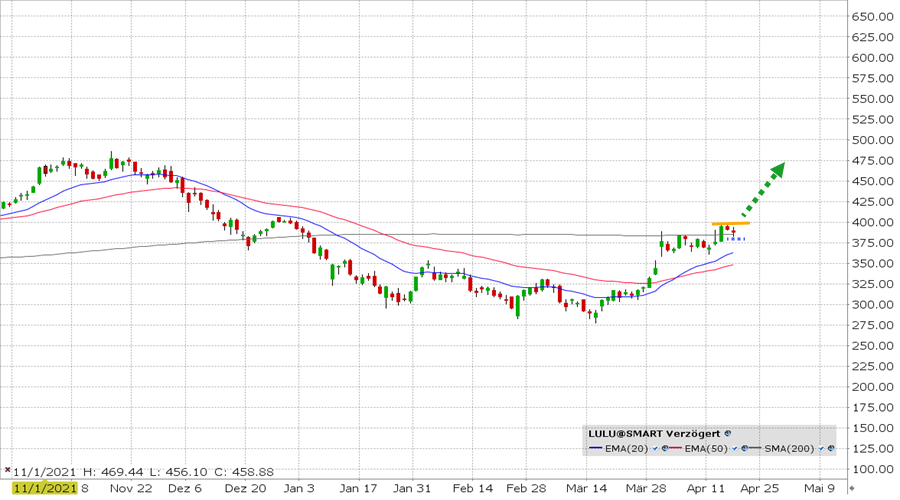
Task: Click the 300.00 price axis label
Action: 872,304
